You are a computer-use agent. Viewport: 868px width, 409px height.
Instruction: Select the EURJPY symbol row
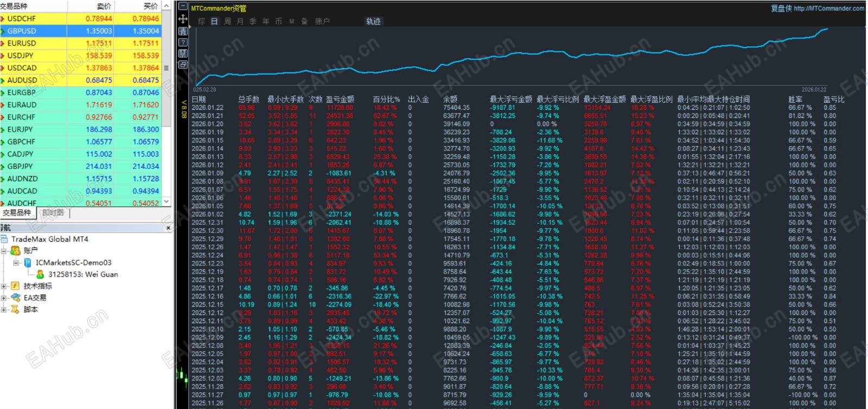pyautogui.click(x=81, y=129)
